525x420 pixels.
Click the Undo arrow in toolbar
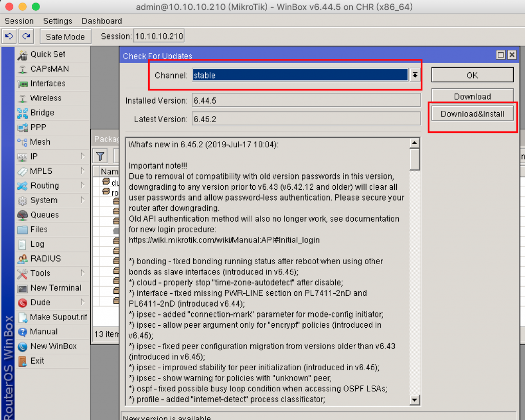[9, 36]
